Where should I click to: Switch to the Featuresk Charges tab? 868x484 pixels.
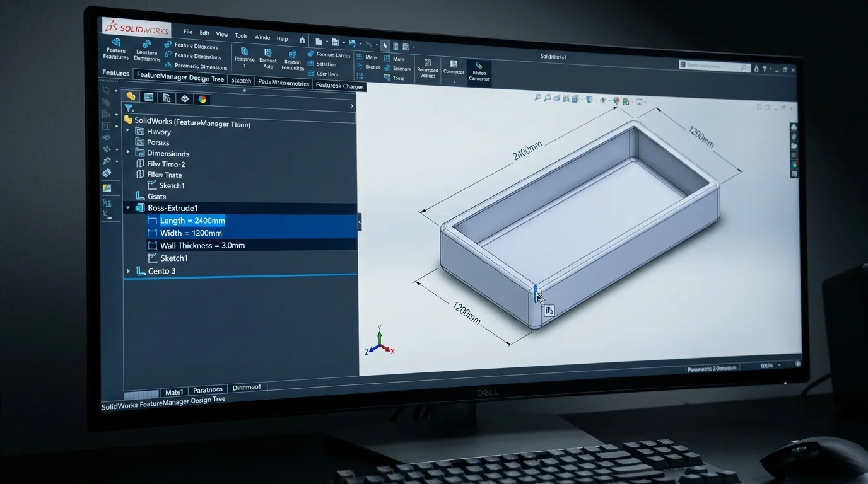(339, 85)
